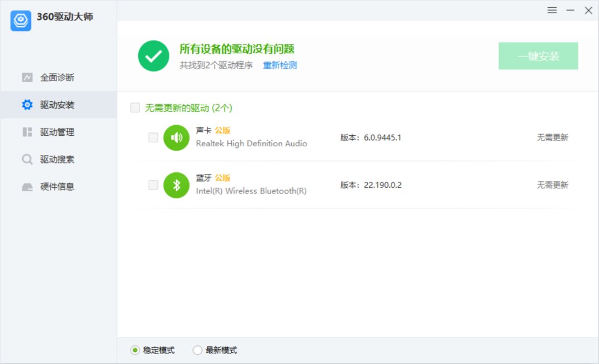Click the green checkmark status icon
The height and width of the screenshot is (364, 599).
pyautogui.click(x=154, y=56)
